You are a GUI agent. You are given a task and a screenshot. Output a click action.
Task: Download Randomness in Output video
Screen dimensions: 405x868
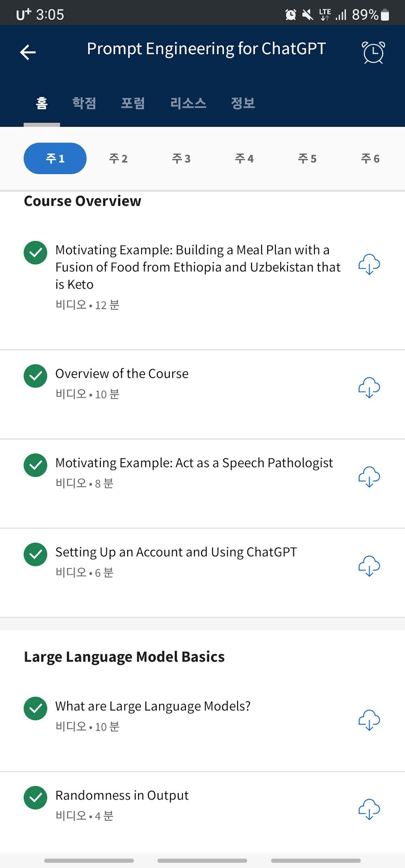point(369,809)
